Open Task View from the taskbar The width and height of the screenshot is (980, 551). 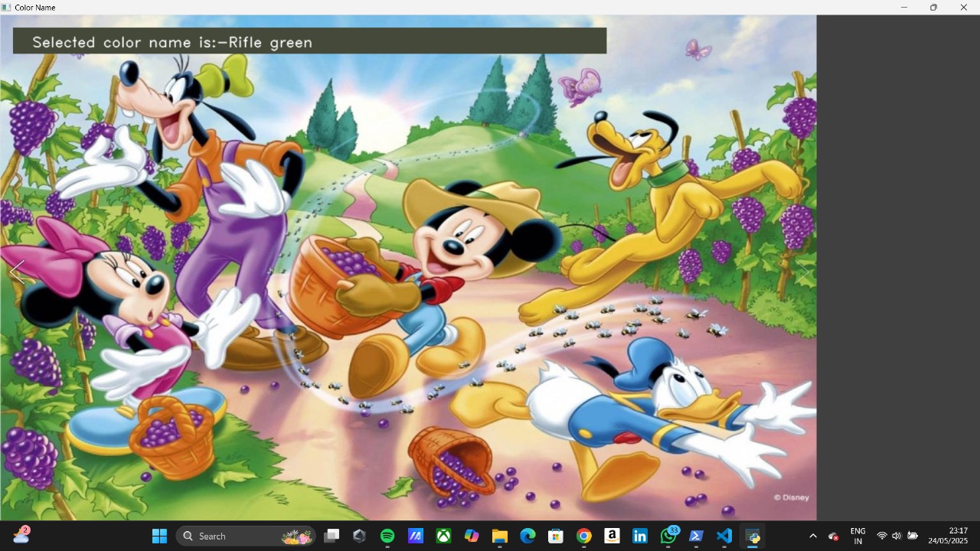332,536
